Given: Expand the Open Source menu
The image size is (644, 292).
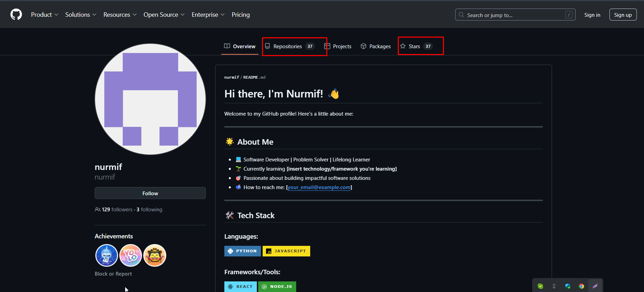Looking at the screenshot, I should 164,15.
